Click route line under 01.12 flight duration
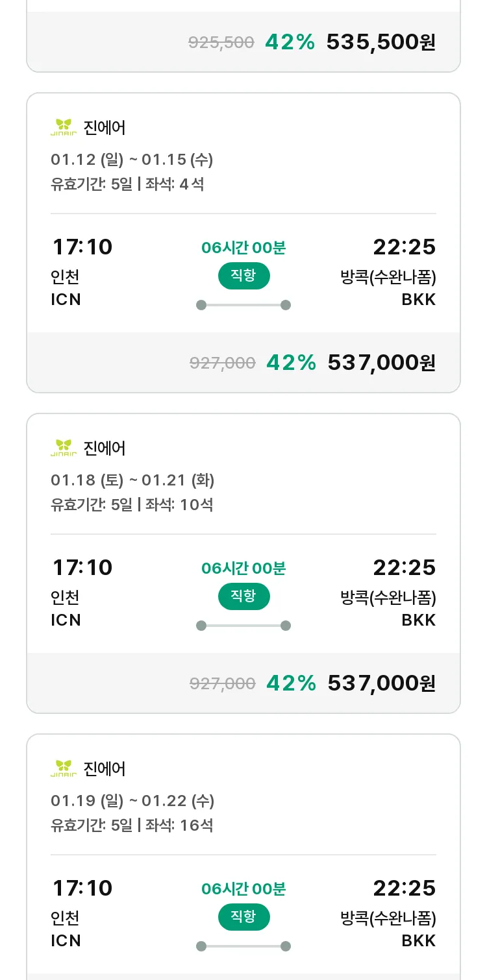Screen dimensions: 487x980 tap(243, 305)
